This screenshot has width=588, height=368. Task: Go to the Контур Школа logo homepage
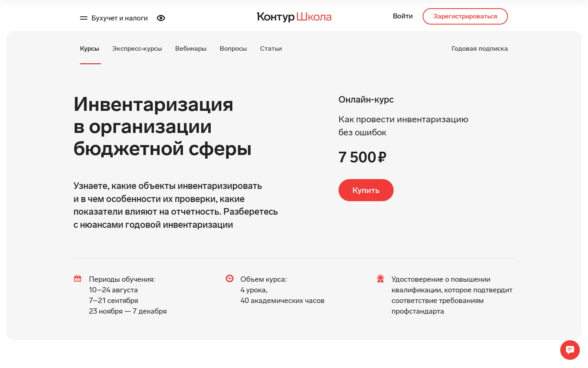(294, 17)
